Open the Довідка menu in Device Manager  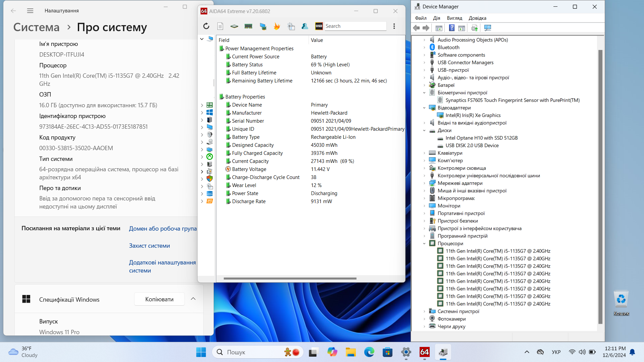point(477,18)
